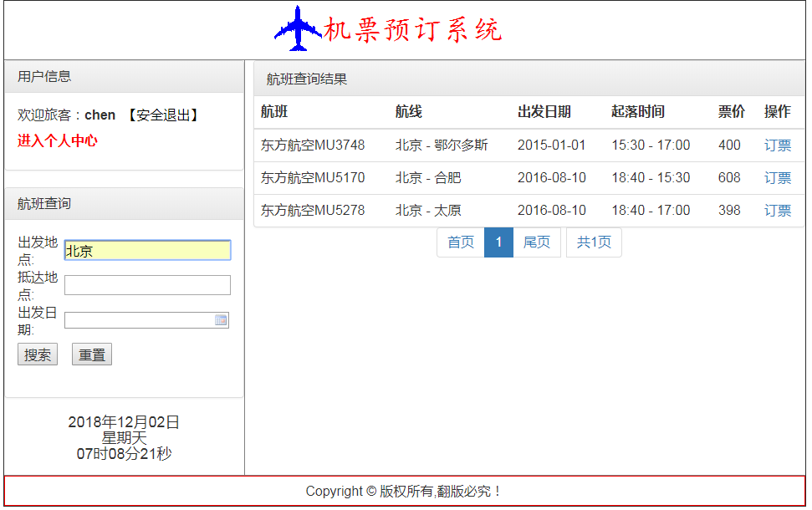Screen dimensions: 812x510
Task: Click the 航线 column header
Action: [x=409, y=111]
